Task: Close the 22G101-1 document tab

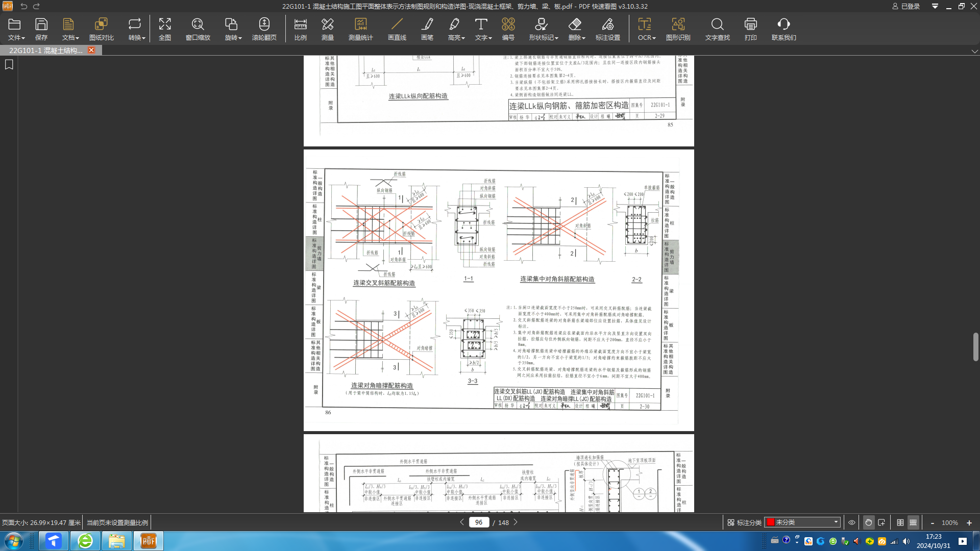Action: coord(91,50)
